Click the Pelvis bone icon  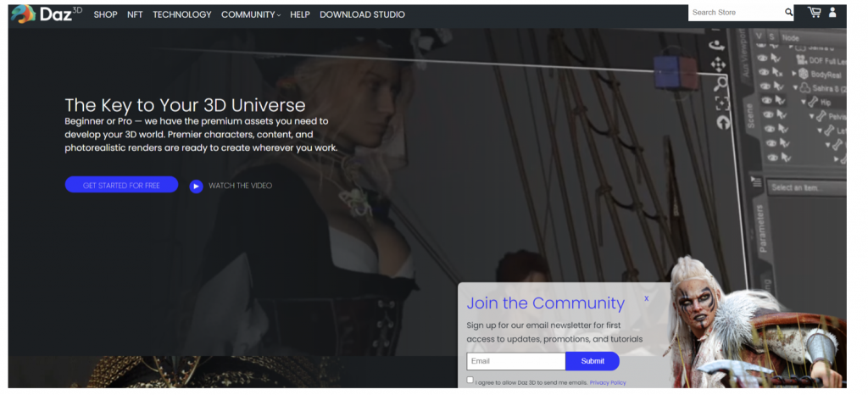click(x=821, y=116)
